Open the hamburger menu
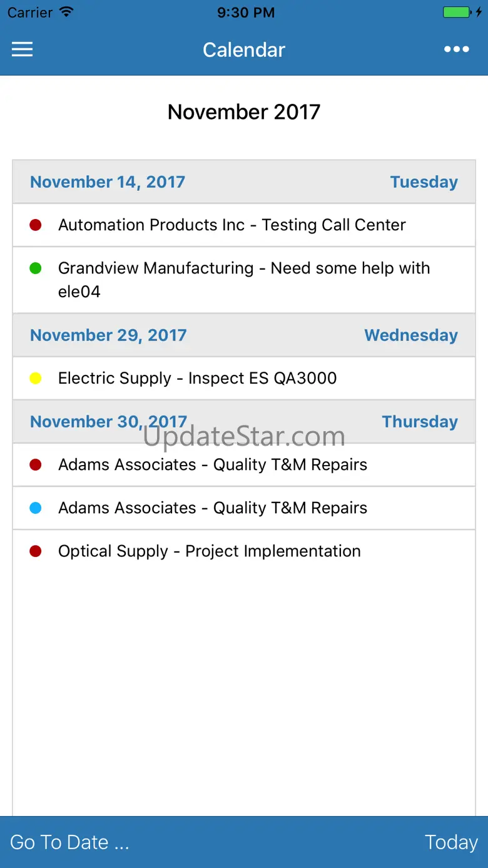This screenshot has height=868, width=488. click(x=22, y=50)
